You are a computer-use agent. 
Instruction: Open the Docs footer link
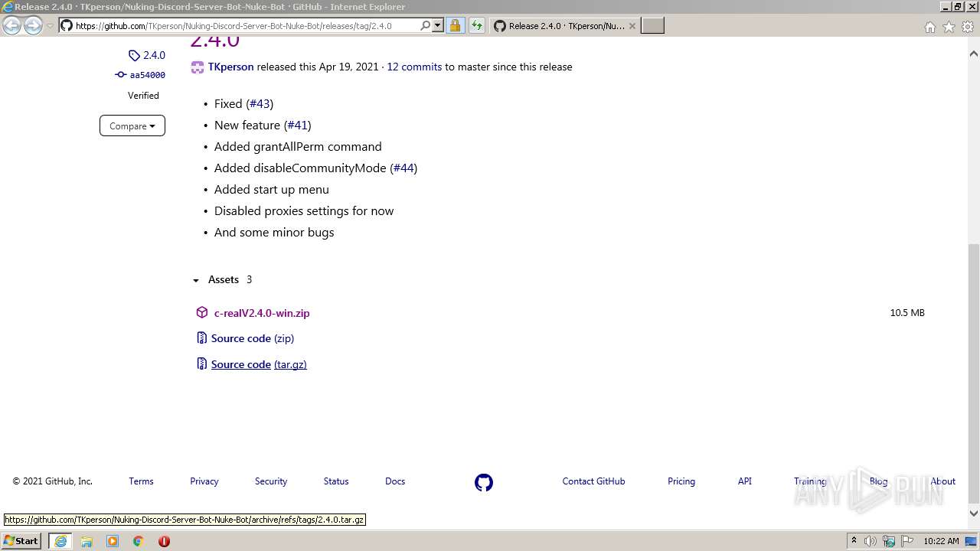pyautogui.click(x=395, y=481)
